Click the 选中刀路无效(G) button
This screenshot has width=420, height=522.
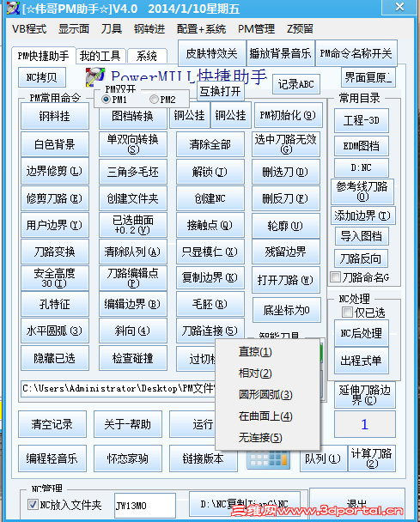(x=286, y=144)
